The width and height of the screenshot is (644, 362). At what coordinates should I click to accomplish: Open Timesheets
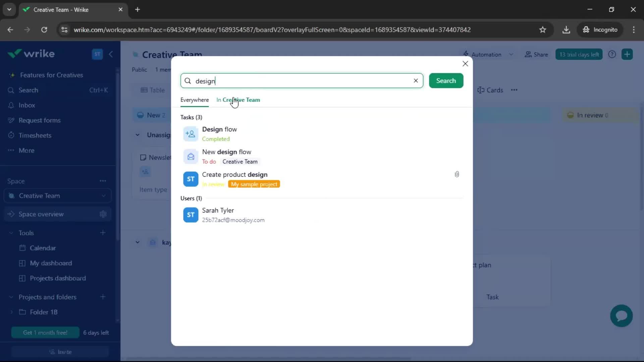[35, 135]
